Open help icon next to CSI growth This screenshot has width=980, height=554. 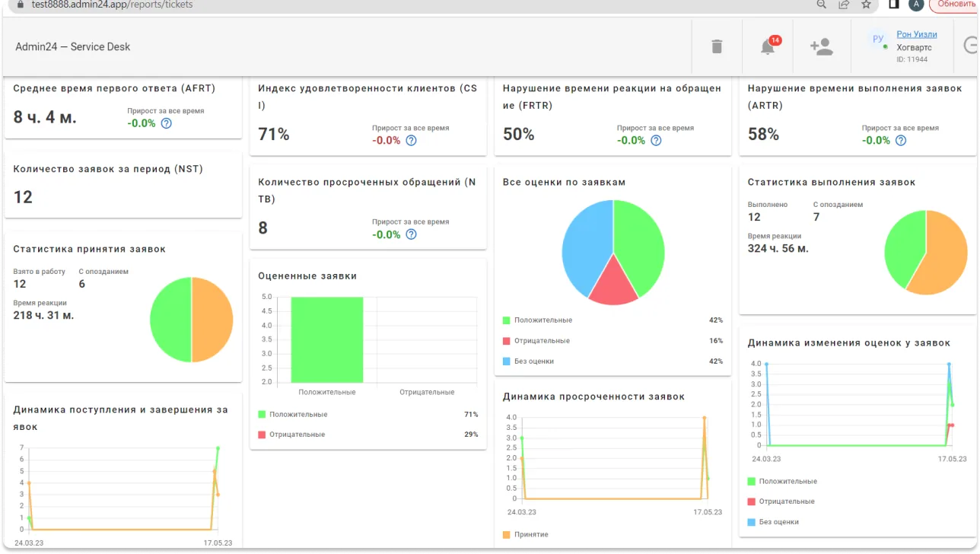pos(412,141)
